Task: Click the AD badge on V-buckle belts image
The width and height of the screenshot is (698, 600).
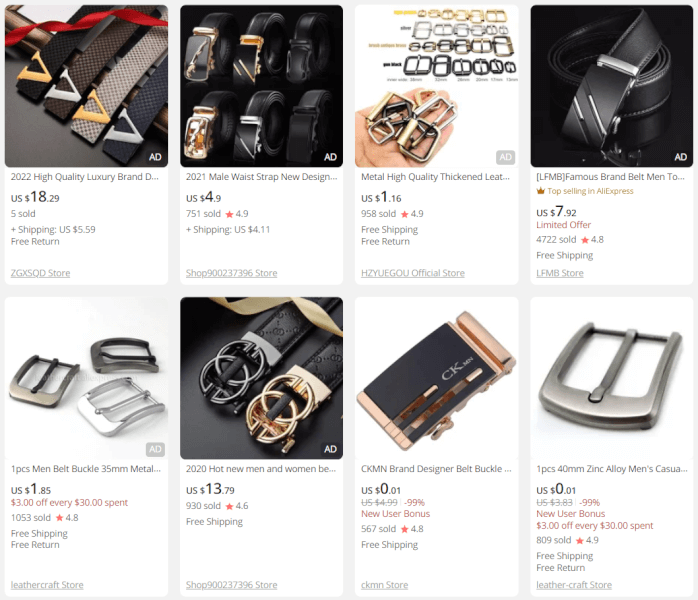Action: point(155,157)
